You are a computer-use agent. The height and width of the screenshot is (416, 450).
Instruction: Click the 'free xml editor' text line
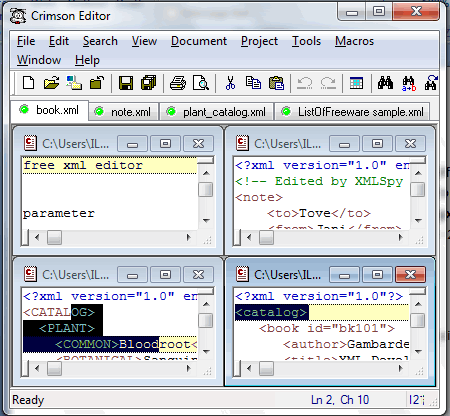[110, 165]
